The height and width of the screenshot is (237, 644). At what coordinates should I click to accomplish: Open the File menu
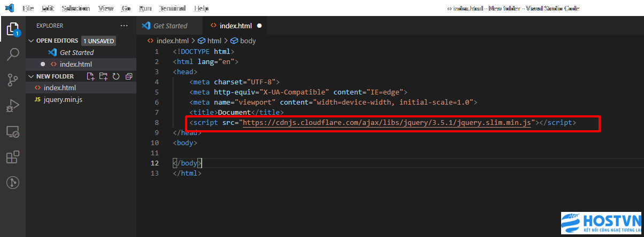pos(28,9)
